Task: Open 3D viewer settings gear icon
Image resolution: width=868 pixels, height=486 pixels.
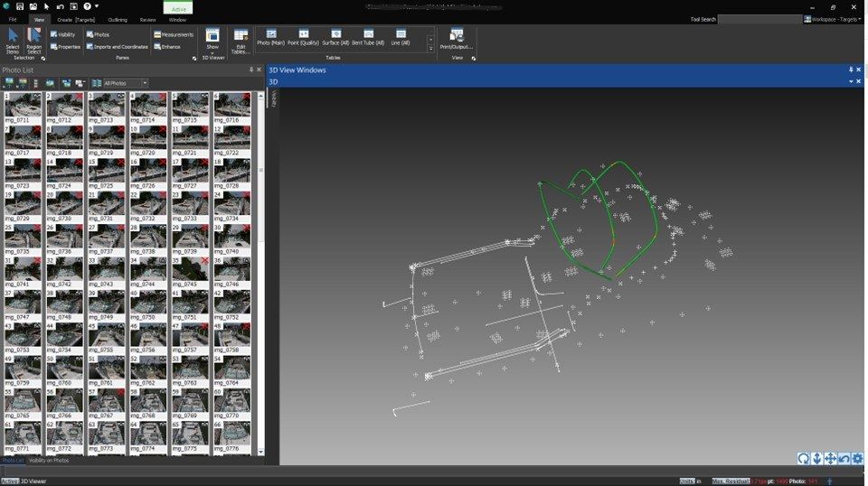Action: pyautogui.click(x=857, y=458)
